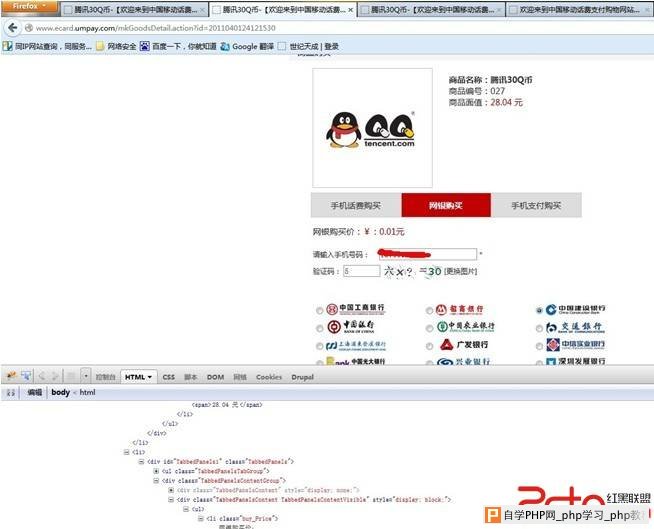Click the 中国农业银行 logo
The image size is (654, 529).
[465, 326]
